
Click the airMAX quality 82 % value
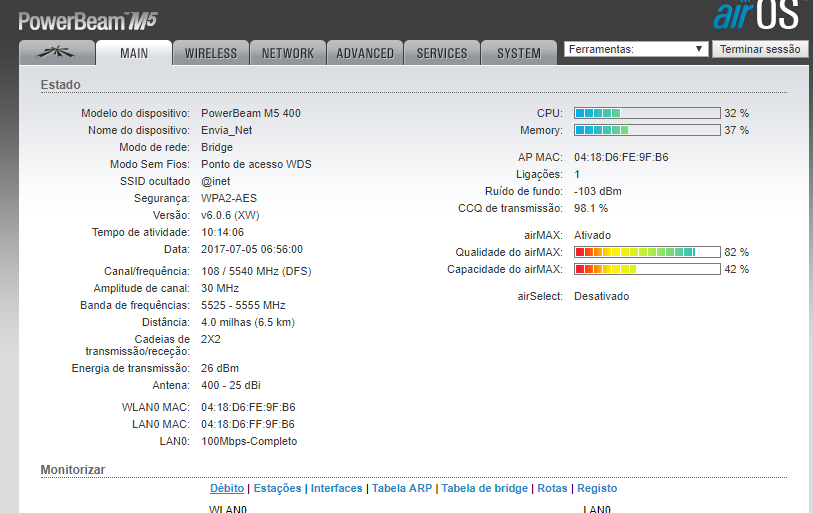click(x=736, y=252)
